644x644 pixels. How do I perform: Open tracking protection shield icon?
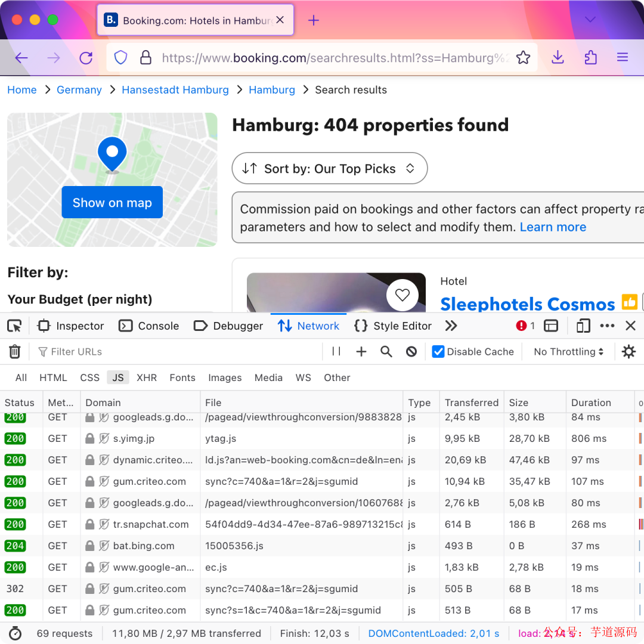[120, 57]
